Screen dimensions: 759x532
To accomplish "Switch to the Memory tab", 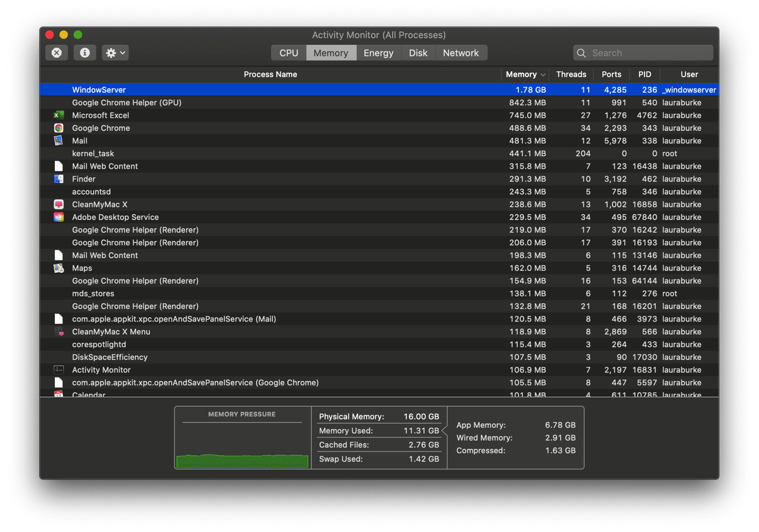I will (331, 53).
